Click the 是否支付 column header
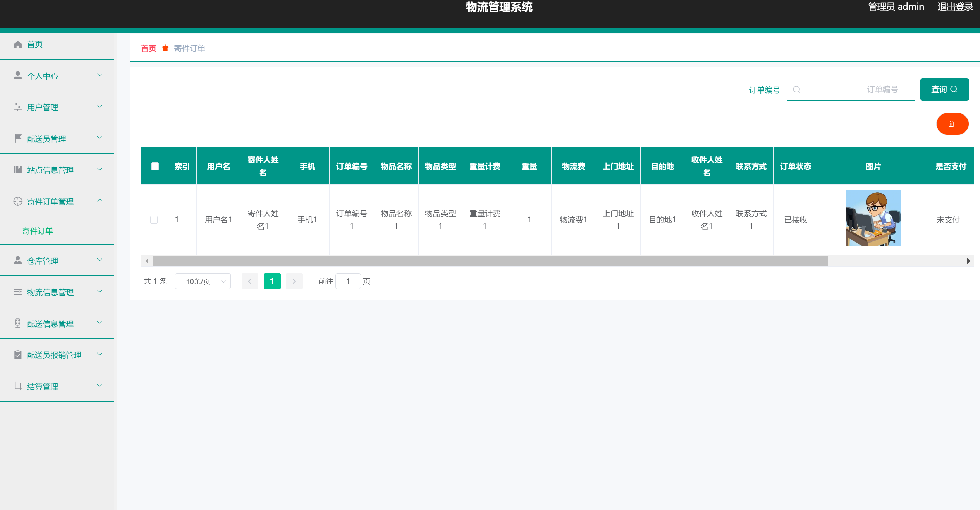This screenshot has height=510, width=980. (x=951, y=166)
